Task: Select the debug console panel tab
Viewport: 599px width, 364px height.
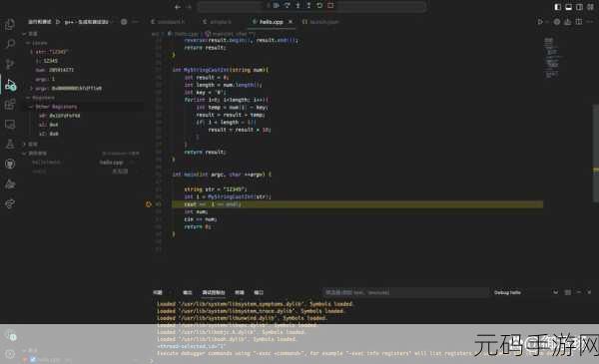Action: click(x=214, y=292)
